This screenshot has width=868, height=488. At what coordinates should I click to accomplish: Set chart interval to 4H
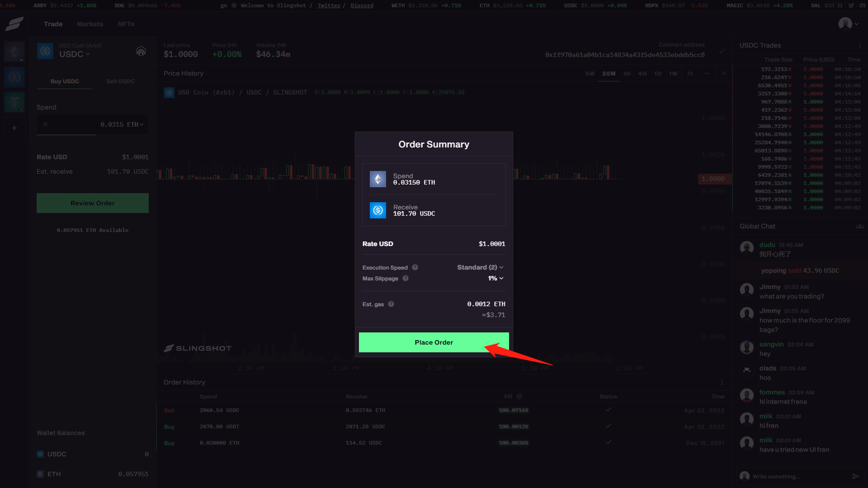point(642,73)
